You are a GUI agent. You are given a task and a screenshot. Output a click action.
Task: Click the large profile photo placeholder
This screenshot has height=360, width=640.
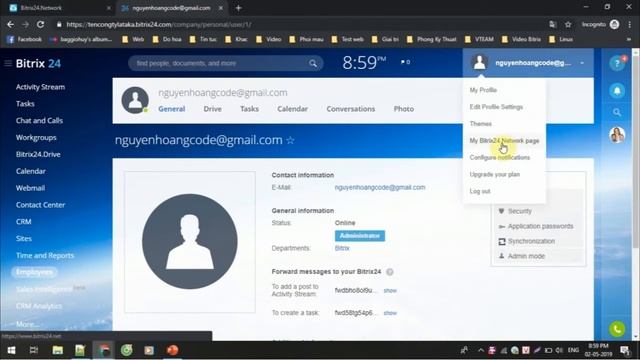[190, 242]
